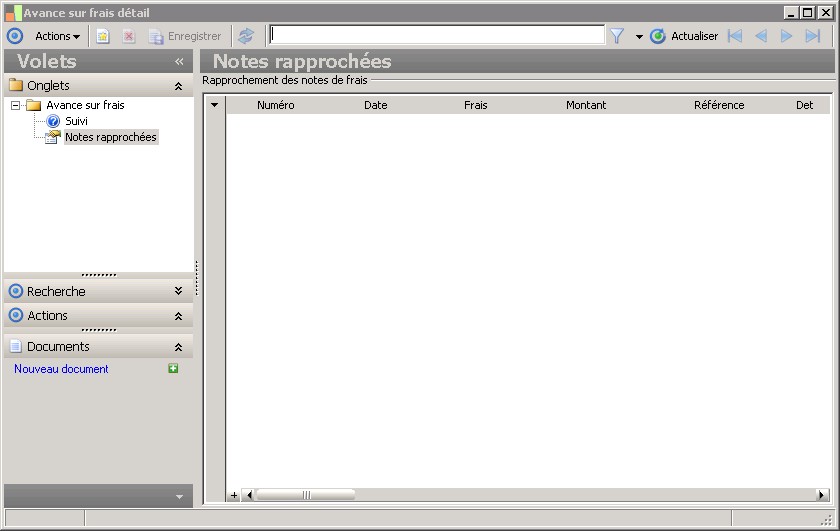Collapse the Onglets section chevron
The width and height of the screenshot is (840, 531).
[x=178, y=86]
